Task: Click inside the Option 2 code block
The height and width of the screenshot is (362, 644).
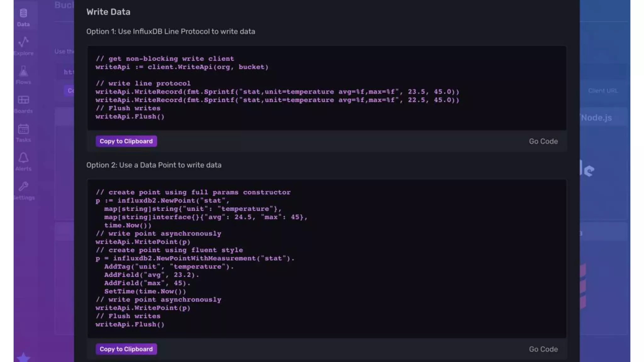Action: (x=326, y=258)
